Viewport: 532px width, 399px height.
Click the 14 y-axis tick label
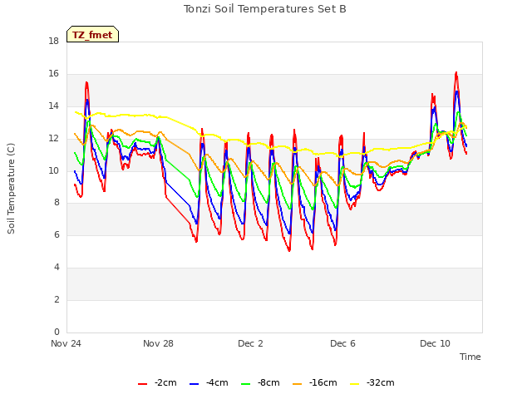coord(53,106)
